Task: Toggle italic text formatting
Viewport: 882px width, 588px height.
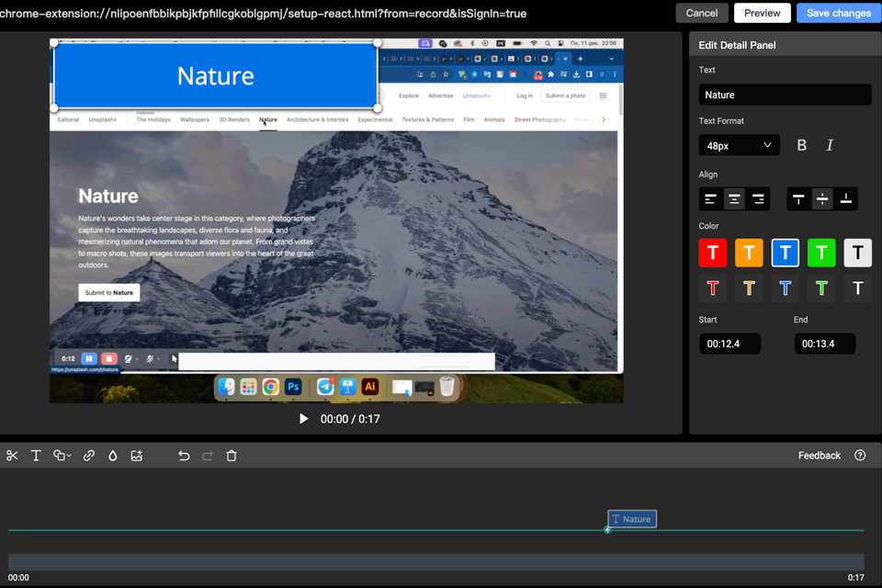Action: pyautogui.click(x=830, y=145)
